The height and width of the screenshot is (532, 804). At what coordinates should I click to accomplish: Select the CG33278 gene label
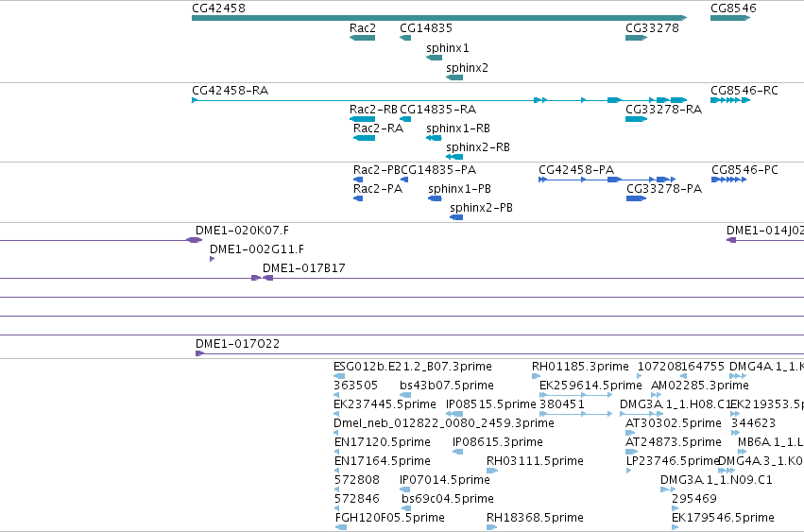652,28
